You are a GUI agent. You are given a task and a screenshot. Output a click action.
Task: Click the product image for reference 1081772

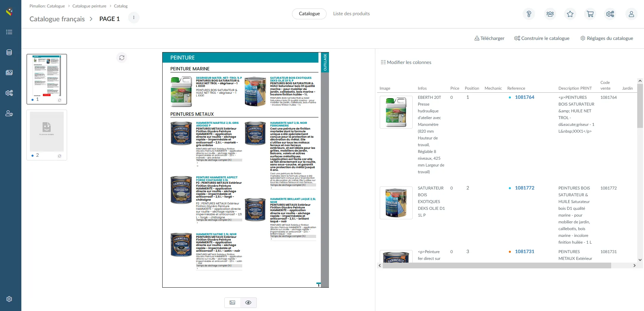pyautogui.click(x=396, y=203)
